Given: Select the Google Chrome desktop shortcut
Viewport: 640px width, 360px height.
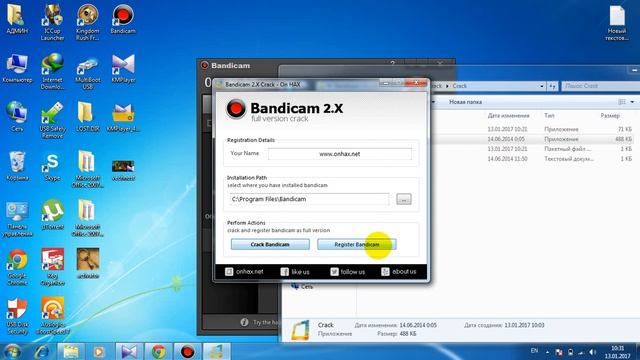Looking at the screenshot, I should [x=17, y=267].
